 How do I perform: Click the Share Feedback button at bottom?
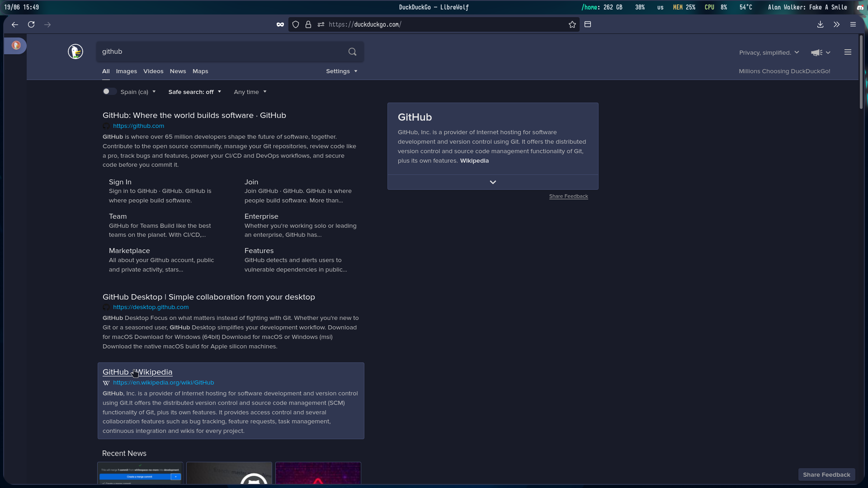826,474
